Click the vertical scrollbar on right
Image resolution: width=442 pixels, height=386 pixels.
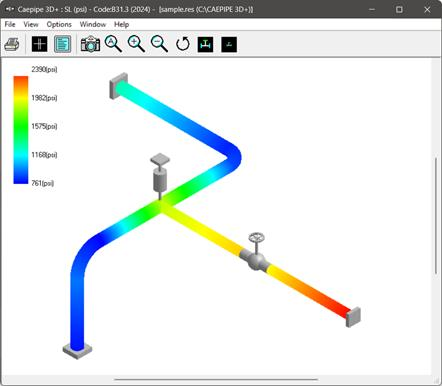[x=436, y=216]
